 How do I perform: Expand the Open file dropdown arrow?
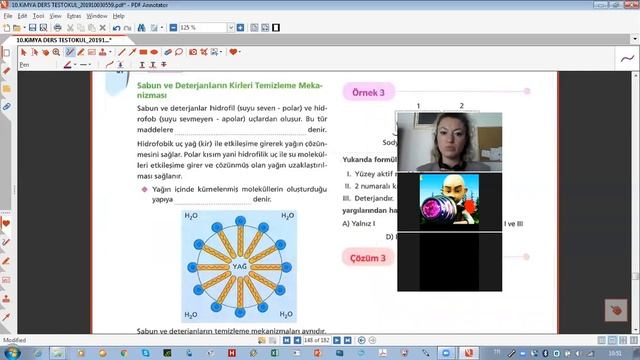[x=24, y=28]
